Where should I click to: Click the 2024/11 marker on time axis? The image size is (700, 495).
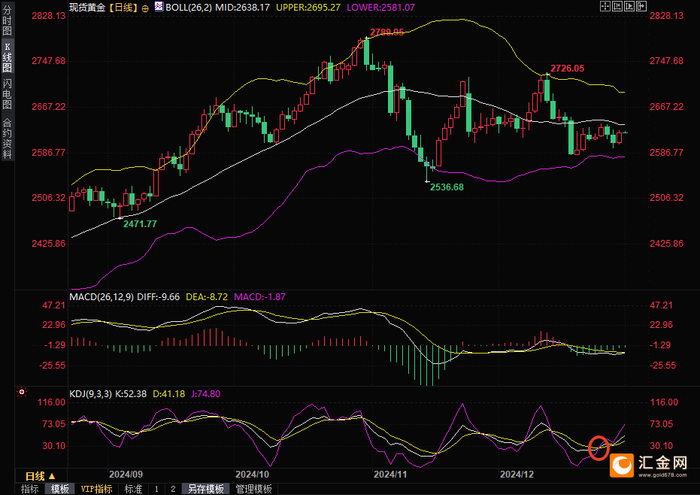(390, 474)
